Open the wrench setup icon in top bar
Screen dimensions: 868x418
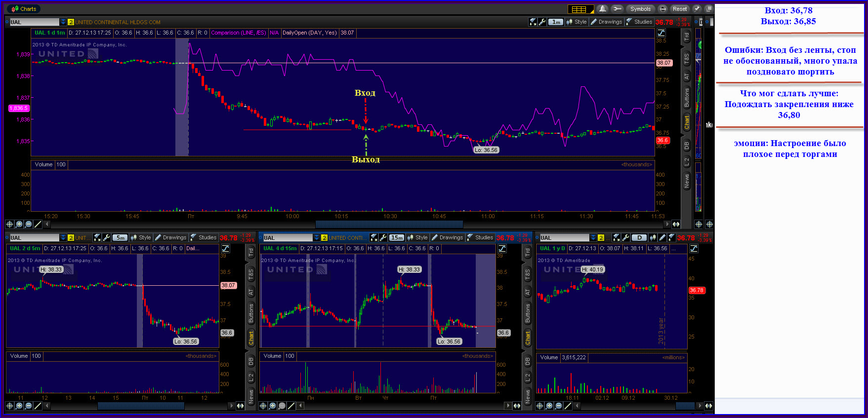[617, 9]
